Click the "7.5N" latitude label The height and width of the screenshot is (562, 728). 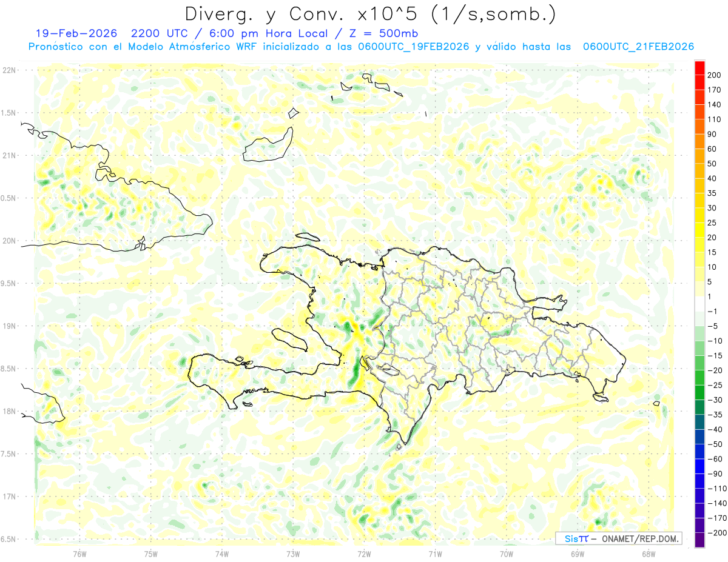tap(9, 453)
